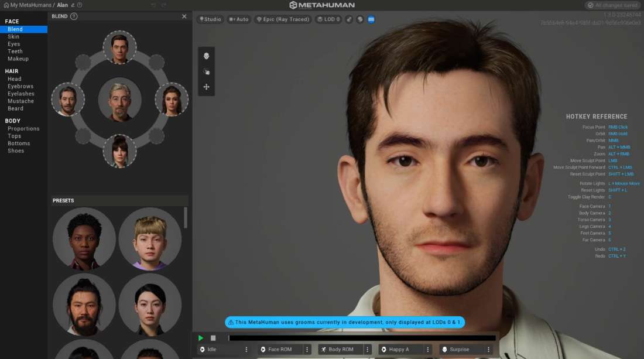This screenshot has width=644, height=359.
Task: Toggle the blue hotkey reference button
Action: (x=371, y=19)
